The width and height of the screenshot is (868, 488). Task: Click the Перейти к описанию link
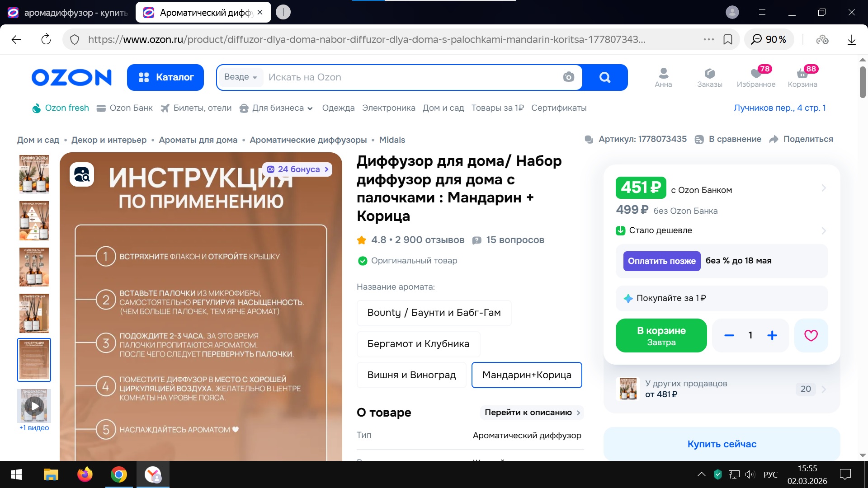[x=532, y=413]
